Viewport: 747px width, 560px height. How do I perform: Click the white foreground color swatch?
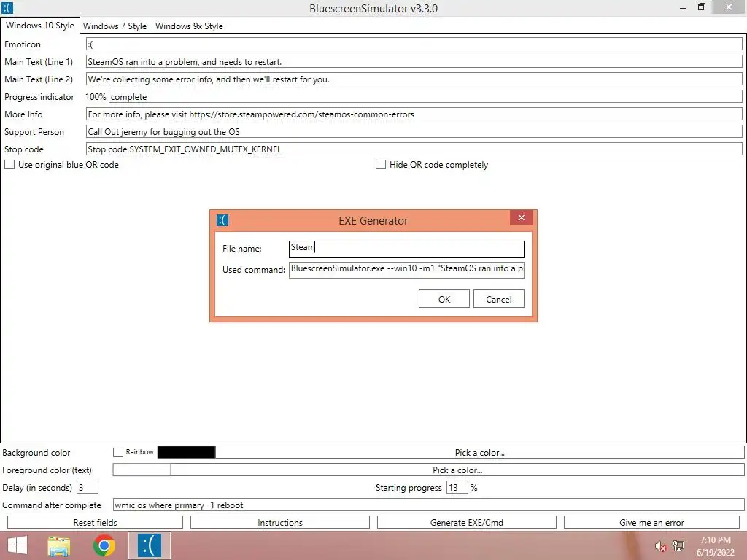tap(142, 470)
